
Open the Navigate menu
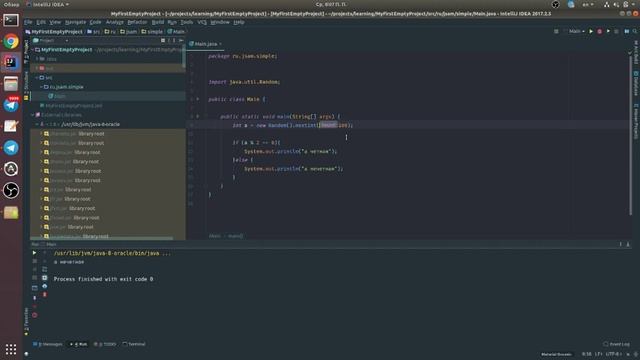pos(76,22)
